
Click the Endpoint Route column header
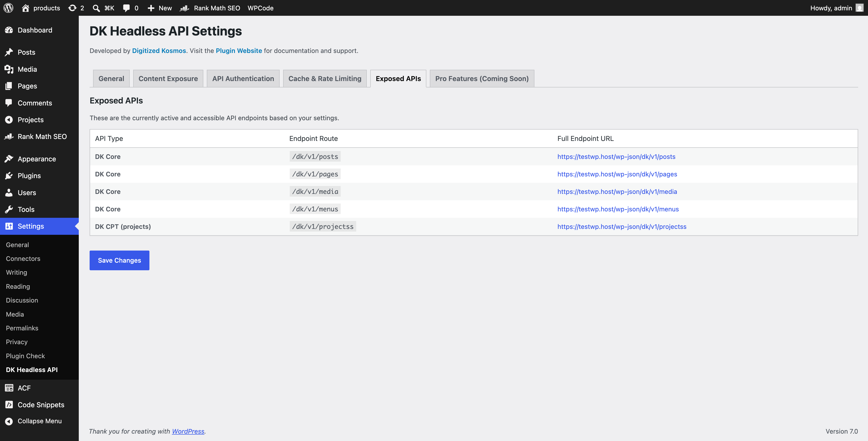[313, 138]
